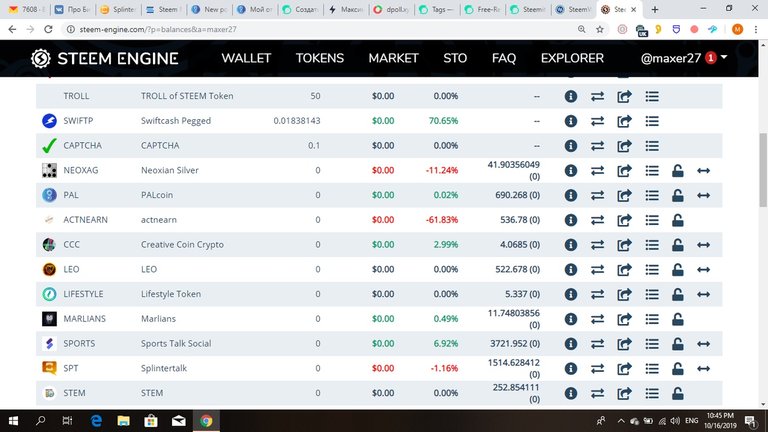
Task: Click the Sports Talk Social name
Action: click(x=176, y=343)
